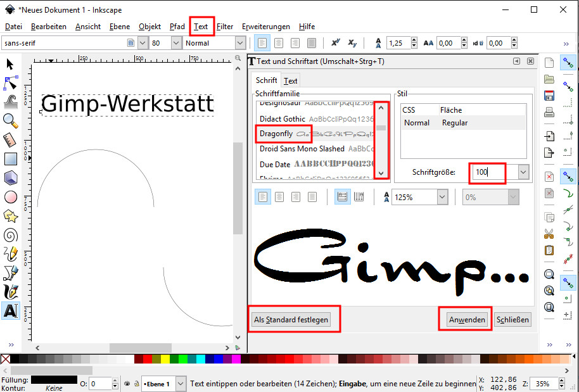Toggle subscript in text toolbar
The height and width of the screenshot is (392, 579).
(x=352, y=43)
